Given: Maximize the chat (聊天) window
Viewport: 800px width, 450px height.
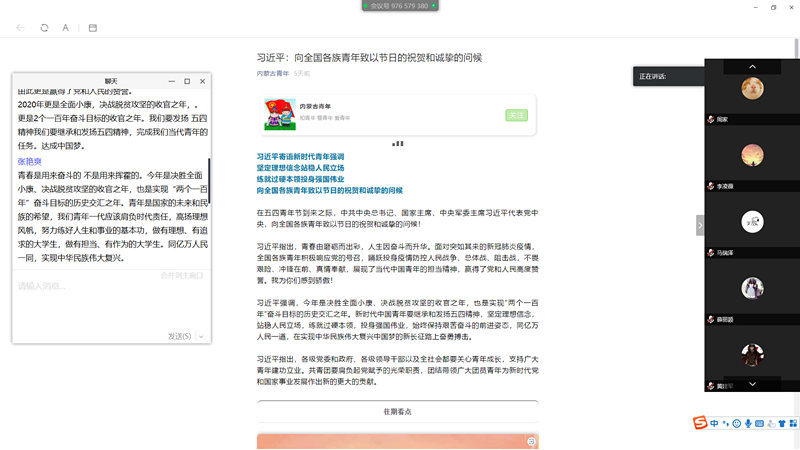Looking at the screenshot, I should click(187, 81).
